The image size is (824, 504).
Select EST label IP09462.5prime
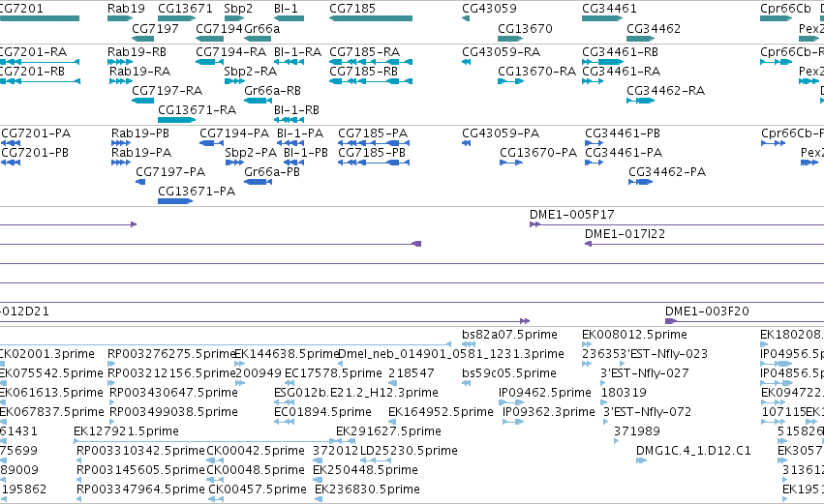pyautogui.click(x=544, y=393)
